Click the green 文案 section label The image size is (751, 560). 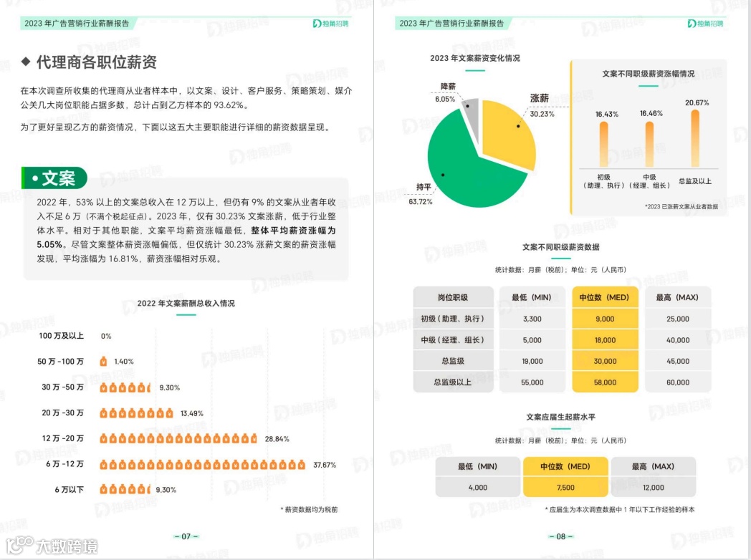54,178
